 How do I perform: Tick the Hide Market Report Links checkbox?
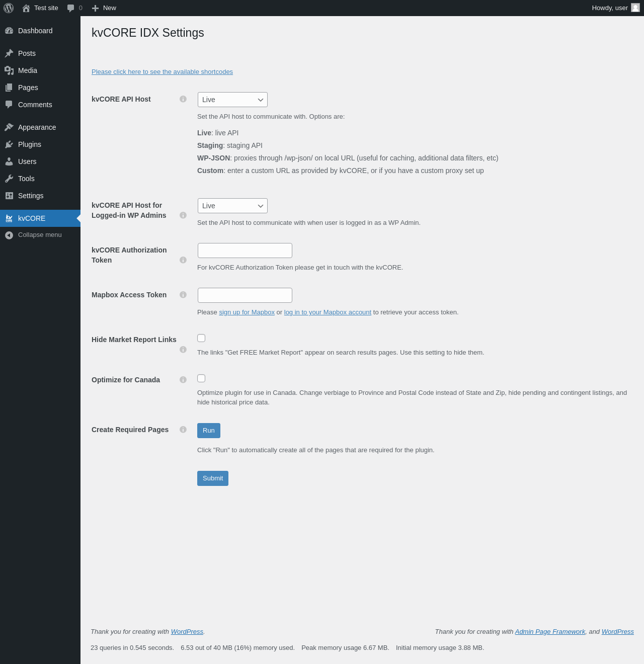(201, 338)
